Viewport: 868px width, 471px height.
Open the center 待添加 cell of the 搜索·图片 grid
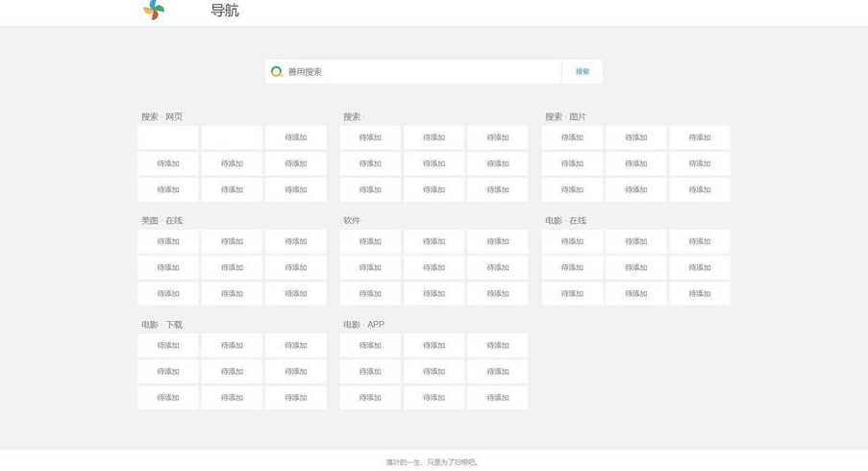[x=636, y=163]
